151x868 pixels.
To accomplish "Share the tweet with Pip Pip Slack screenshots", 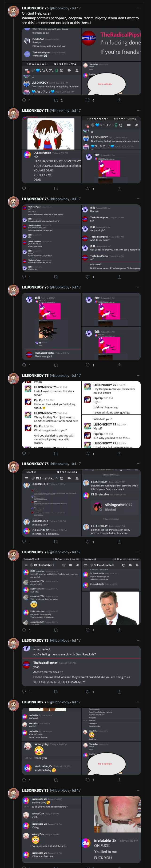I will (119, 453).
